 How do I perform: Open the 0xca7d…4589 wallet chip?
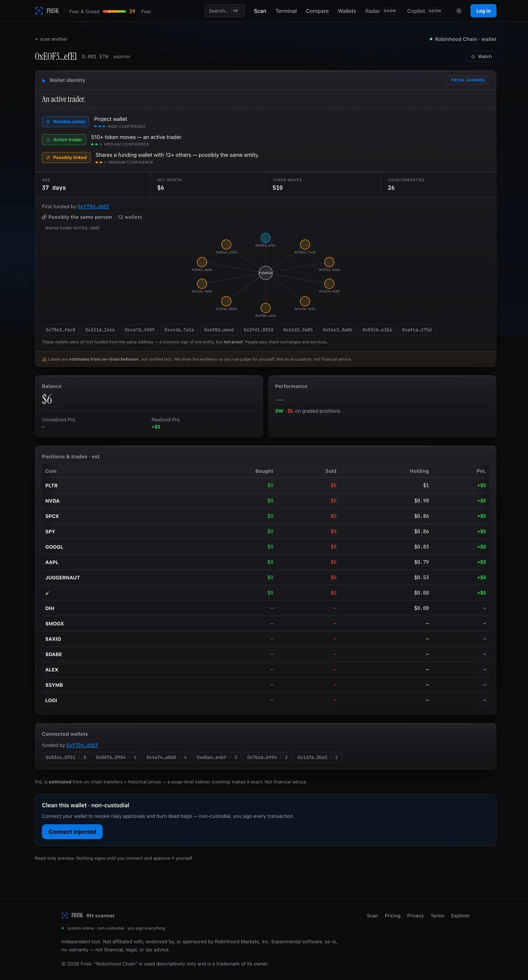tap(139, 330)
